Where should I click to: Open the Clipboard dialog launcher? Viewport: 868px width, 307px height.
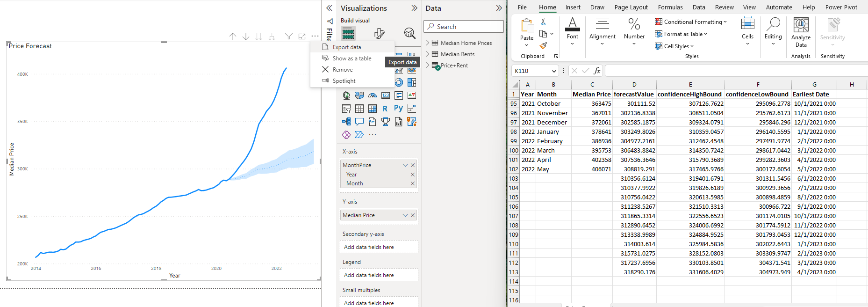(556, 56)
